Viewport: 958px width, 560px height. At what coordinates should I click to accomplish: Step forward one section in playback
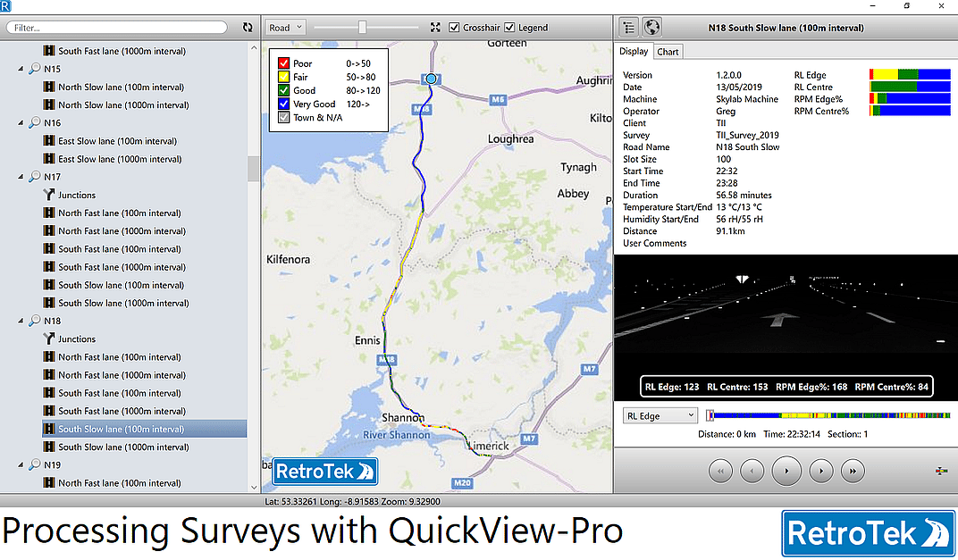pos(821,471)
